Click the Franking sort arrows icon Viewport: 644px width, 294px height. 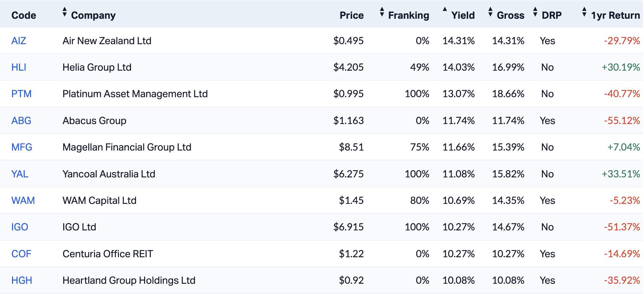(x=382, y=12)
